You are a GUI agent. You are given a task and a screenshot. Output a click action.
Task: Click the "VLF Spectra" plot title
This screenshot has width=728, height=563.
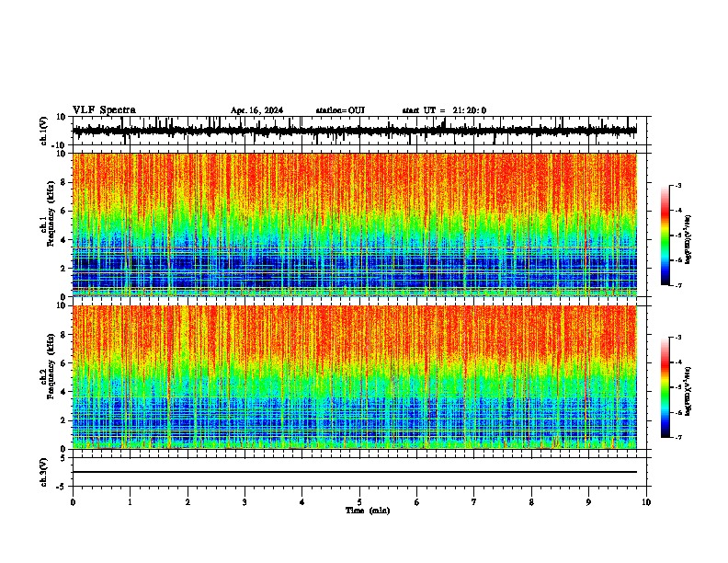104,110
